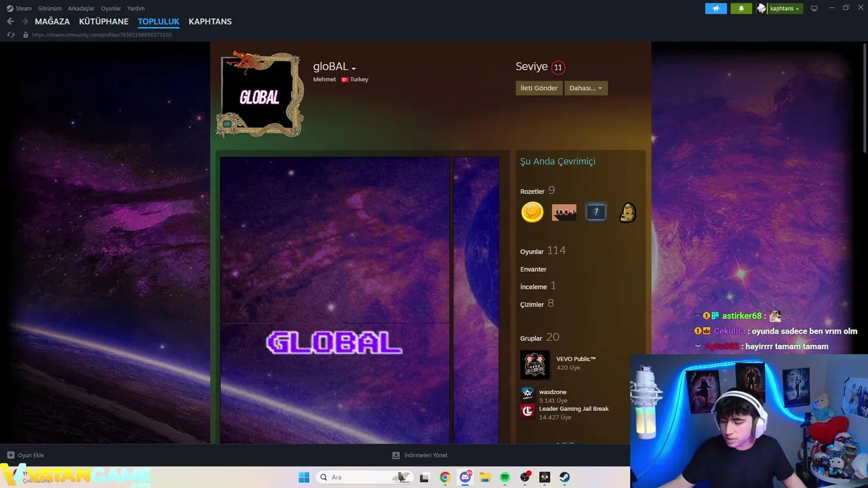The height and width of the screenshot is (488, 868).
Task: Open Spotify from the taskbar
Action: point(505,477)
